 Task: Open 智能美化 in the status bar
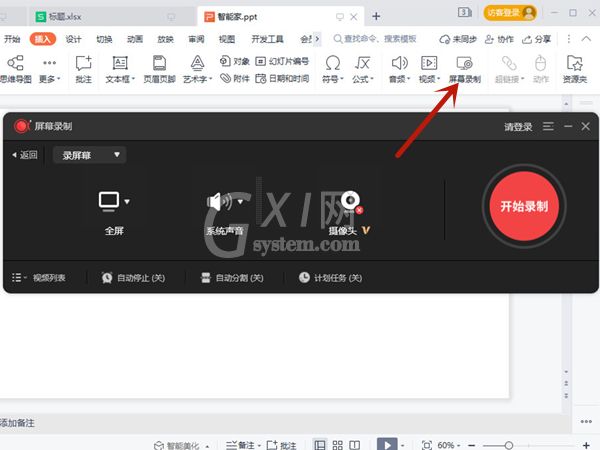(x=181, y=445)
